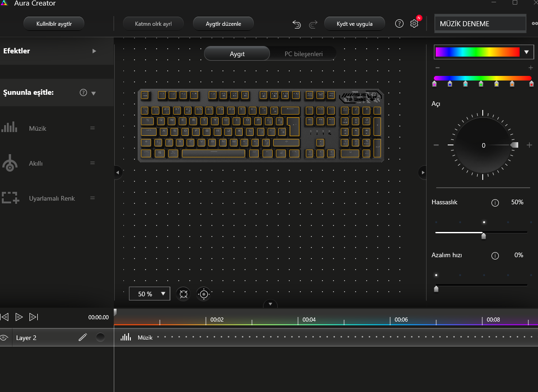Click the redo arrow icon
This screenshot has width=538, height=392.
pos(313,24)
